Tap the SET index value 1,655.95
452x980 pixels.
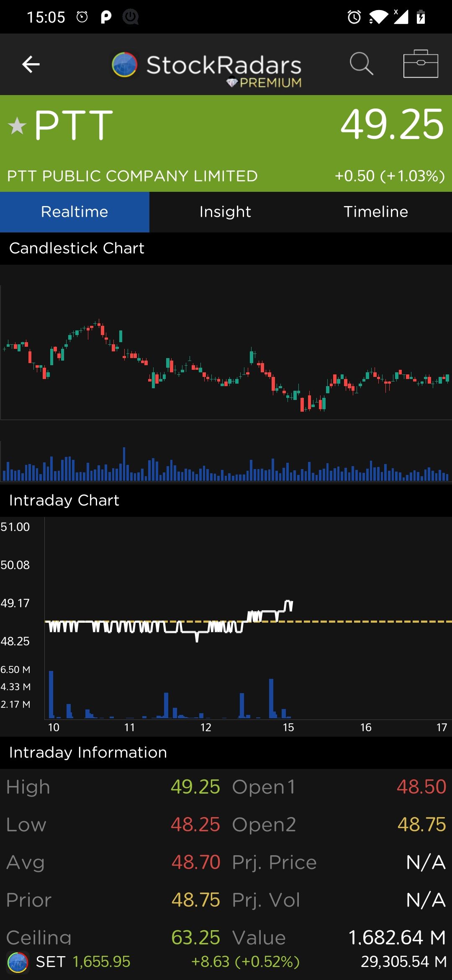tap(102, 962)
